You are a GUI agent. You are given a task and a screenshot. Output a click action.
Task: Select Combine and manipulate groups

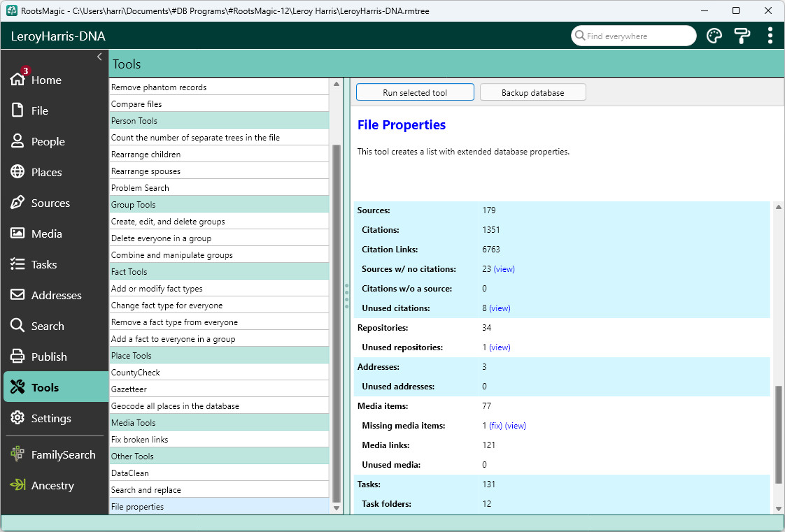click(x=219, y=255)
